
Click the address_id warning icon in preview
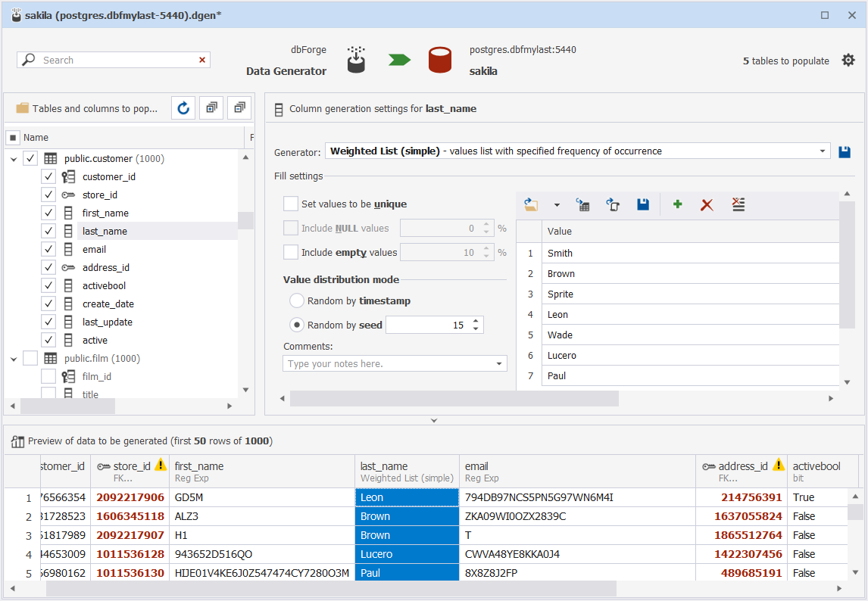coord(779,465)
